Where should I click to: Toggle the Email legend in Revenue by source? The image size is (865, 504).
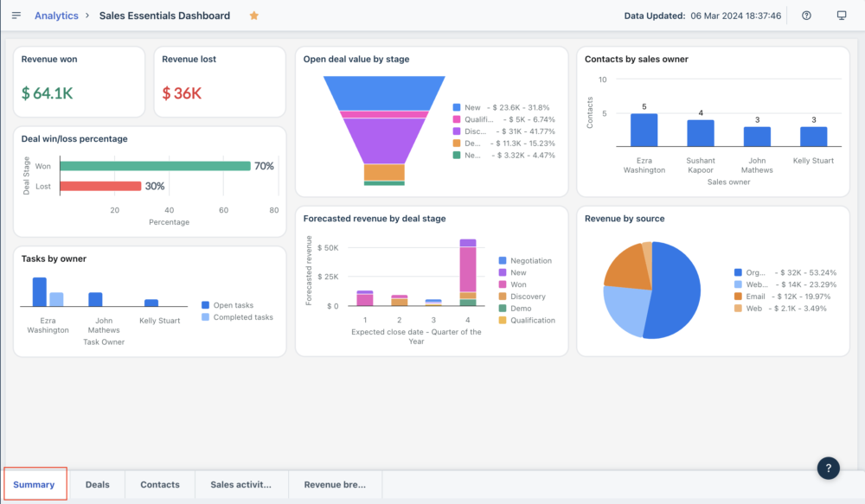click(753, 296)
